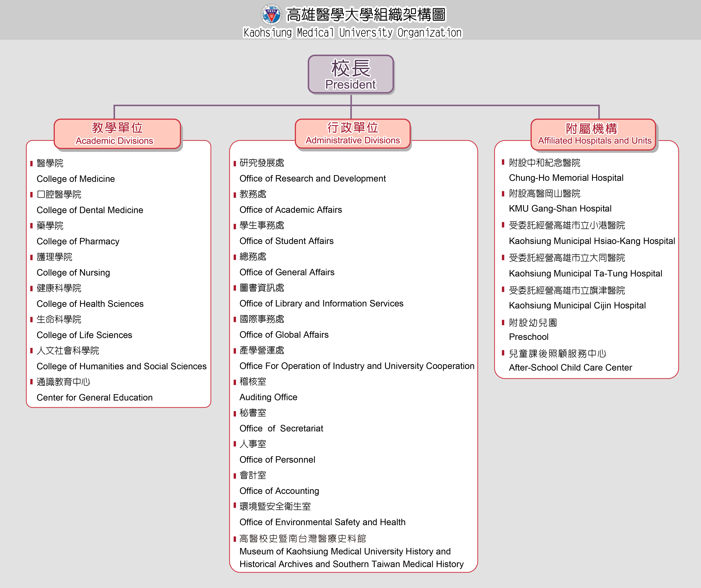Viewport: 701px width, 588px height.
Task: Select the Administrative Divisions header
Action: click(353, 134)
